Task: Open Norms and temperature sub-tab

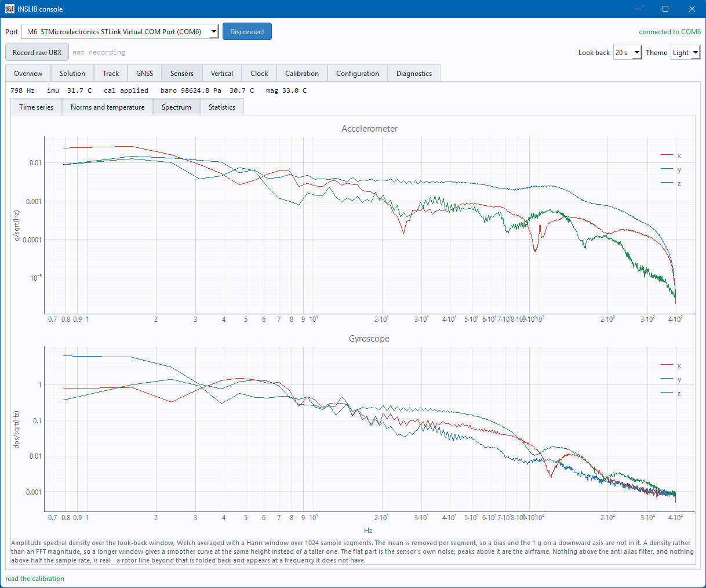Action: point(108,107)
